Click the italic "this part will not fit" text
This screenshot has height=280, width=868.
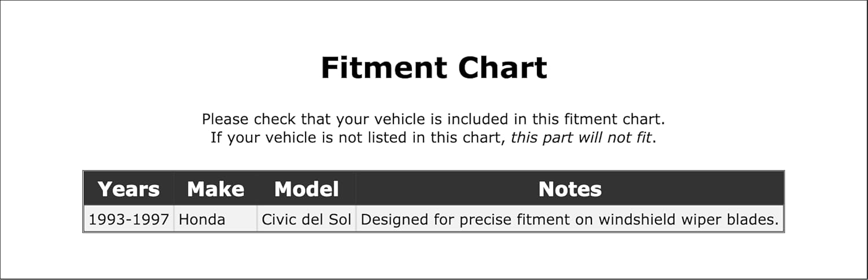pyautogui.click(x=581, y=138)
